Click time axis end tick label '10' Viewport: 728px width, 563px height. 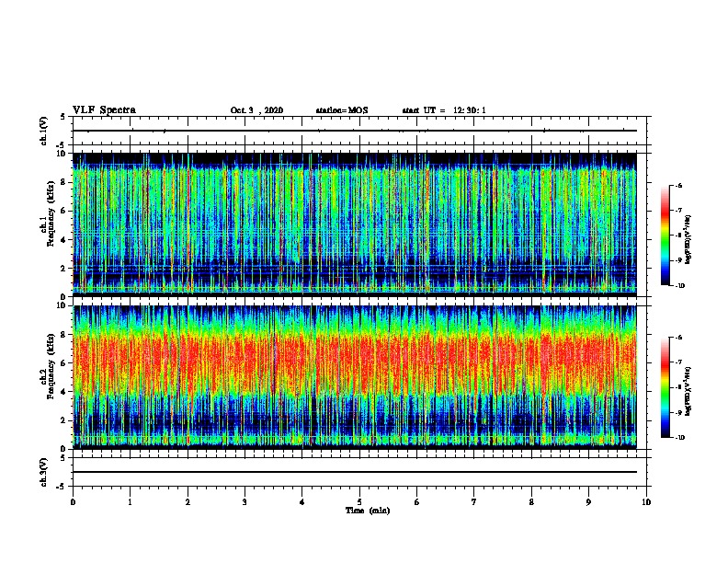646,502
